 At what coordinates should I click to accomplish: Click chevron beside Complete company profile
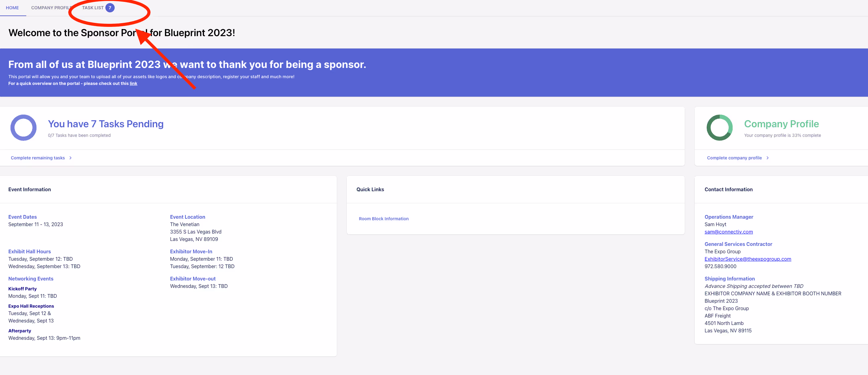[767, 158]
